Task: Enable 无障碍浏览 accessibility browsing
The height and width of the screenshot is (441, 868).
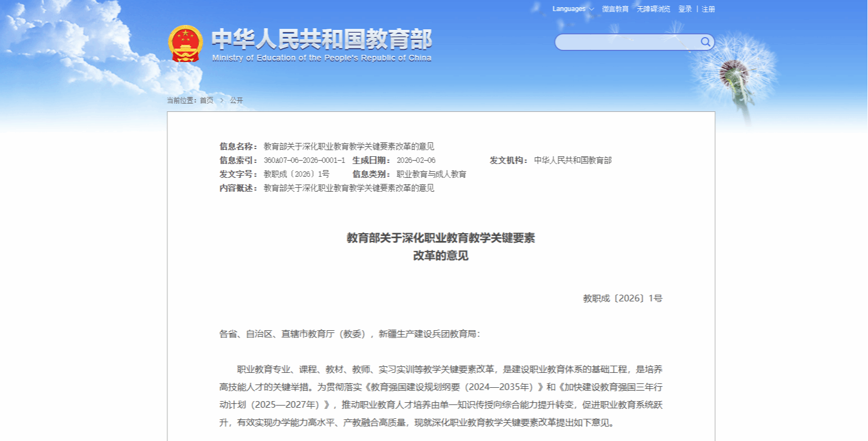Action: pos(653,9)
